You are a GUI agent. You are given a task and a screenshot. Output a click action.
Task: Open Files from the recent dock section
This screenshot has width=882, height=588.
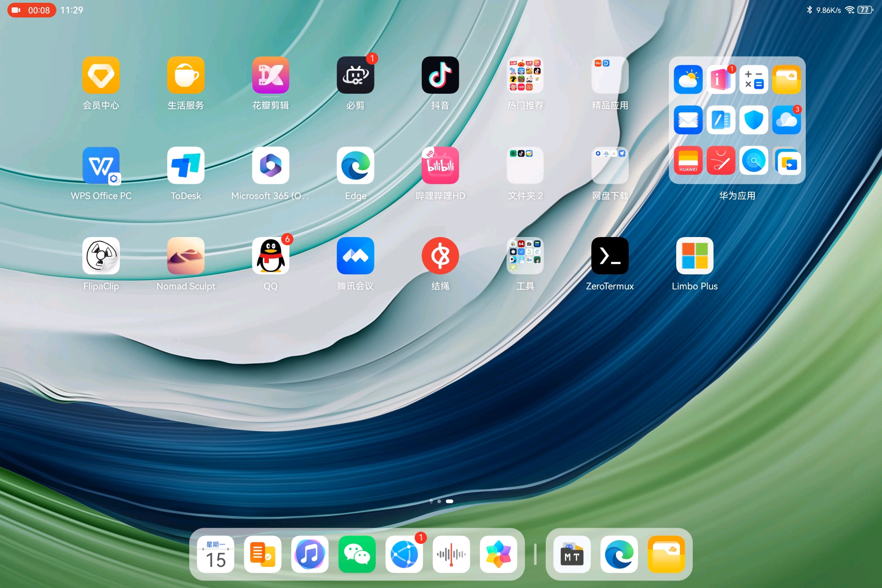click(666, 554)
